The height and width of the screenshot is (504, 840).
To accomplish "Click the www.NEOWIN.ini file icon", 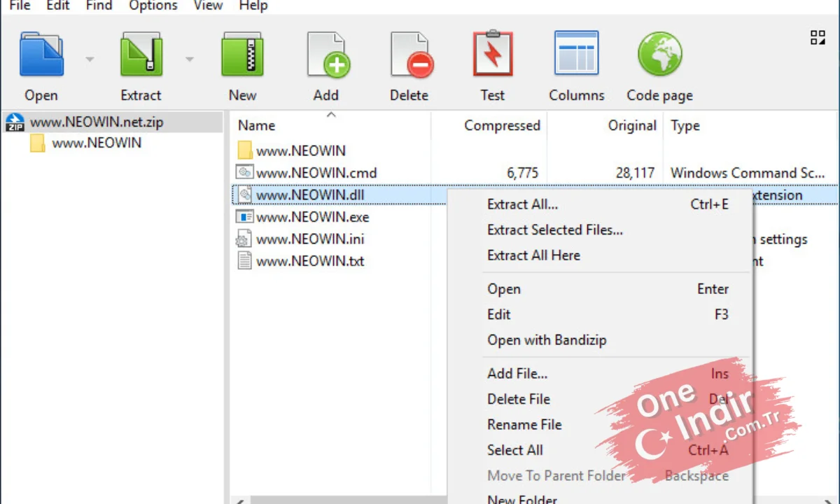I will (244, 239).
